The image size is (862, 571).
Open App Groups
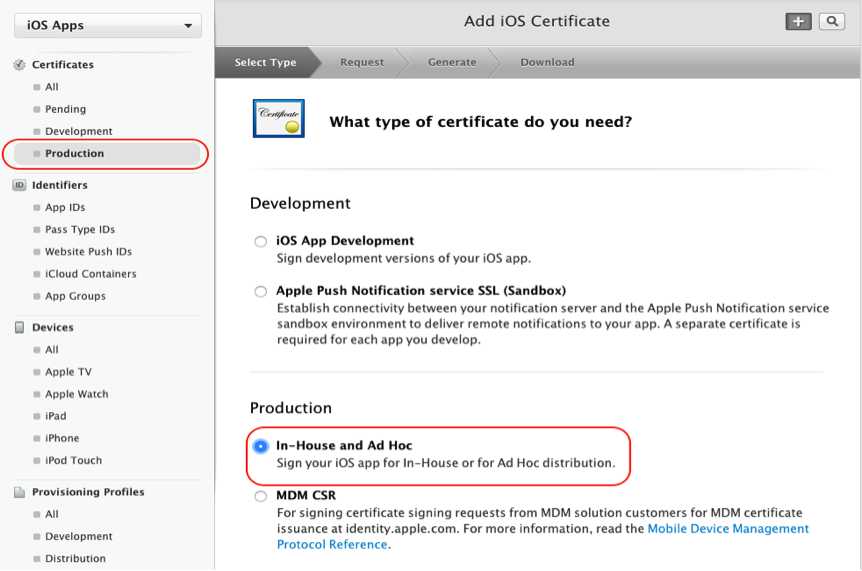click(x=75, y=296)
